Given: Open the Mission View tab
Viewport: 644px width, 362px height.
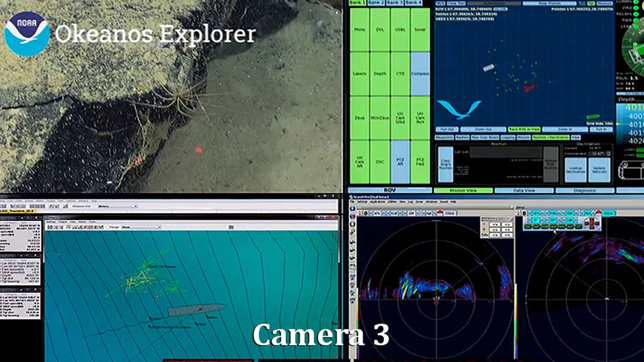Looking at the screenshot, I should pyautogui.click(x=463, y=191).
